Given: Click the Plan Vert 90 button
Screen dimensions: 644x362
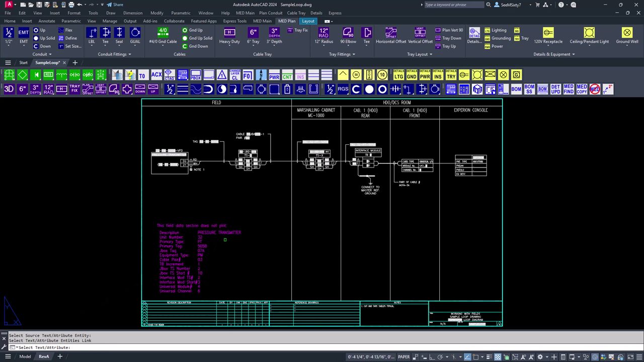Looking at the screenshot, I should (x=449, y=30).
